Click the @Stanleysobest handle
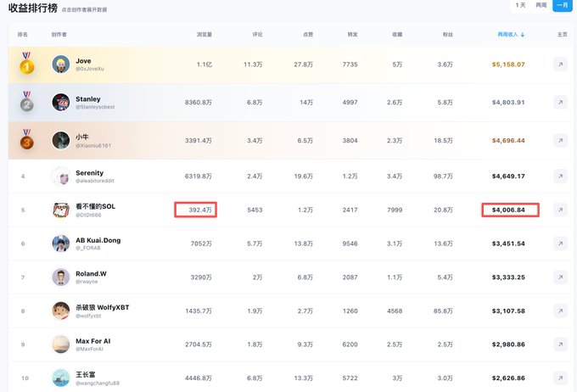The width and height of the screenshot is (577, 392). (x=95, y=107)
